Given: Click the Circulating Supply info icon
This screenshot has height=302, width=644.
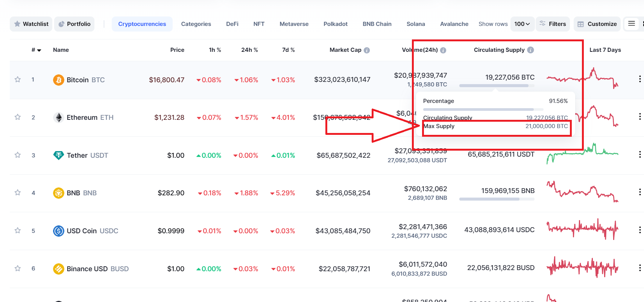Looking at the screenshot, I should (530, 50).
